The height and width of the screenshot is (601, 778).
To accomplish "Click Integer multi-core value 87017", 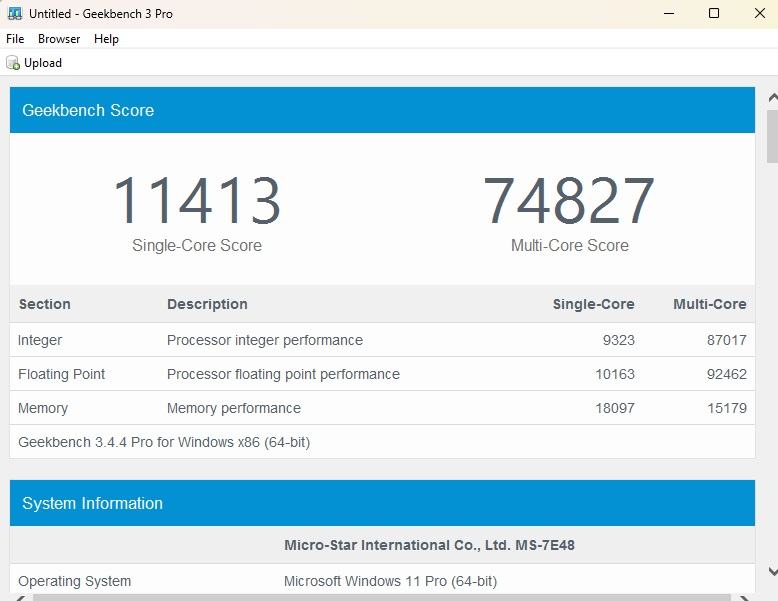I will point(727,340).
